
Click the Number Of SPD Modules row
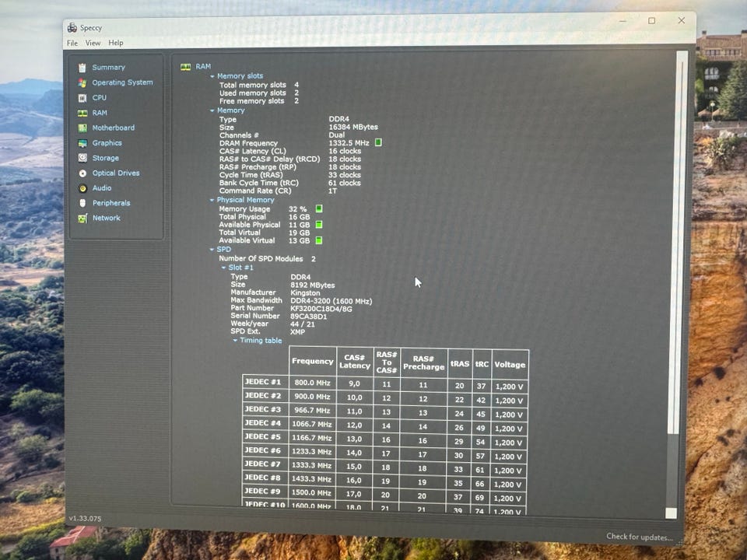(267, 258)
